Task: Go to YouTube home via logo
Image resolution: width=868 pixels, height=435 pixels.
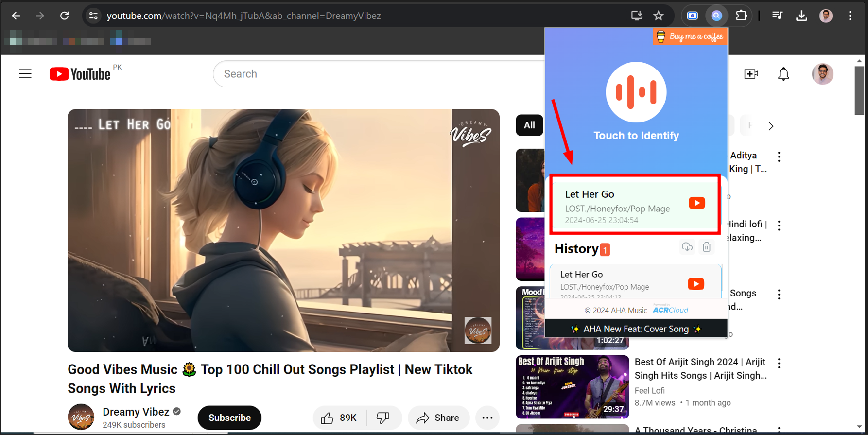Action: point(80,74)
